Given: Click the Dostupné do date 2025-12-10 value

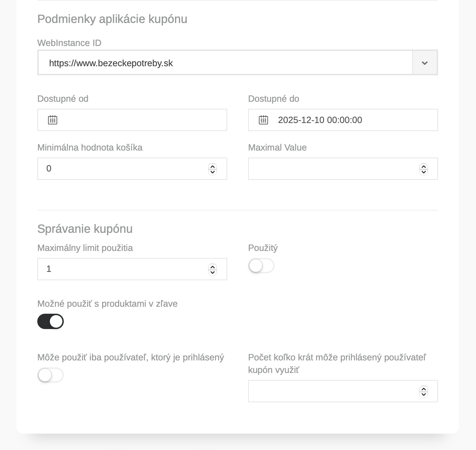Looking at the screenshot, I should [320, 120].
